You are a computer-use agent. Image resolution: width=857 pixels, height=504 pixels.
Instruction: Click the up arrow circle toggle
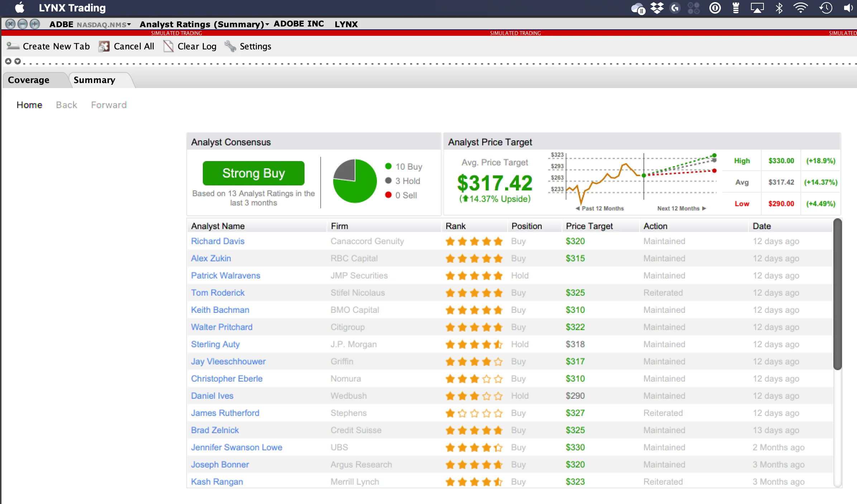[x=8, y=61]
